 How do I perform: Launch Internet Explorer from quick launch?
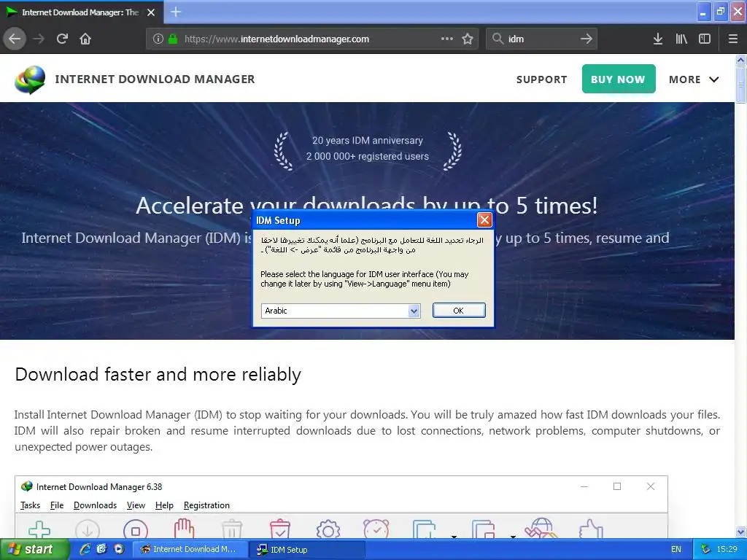click(x=85, y=549)
